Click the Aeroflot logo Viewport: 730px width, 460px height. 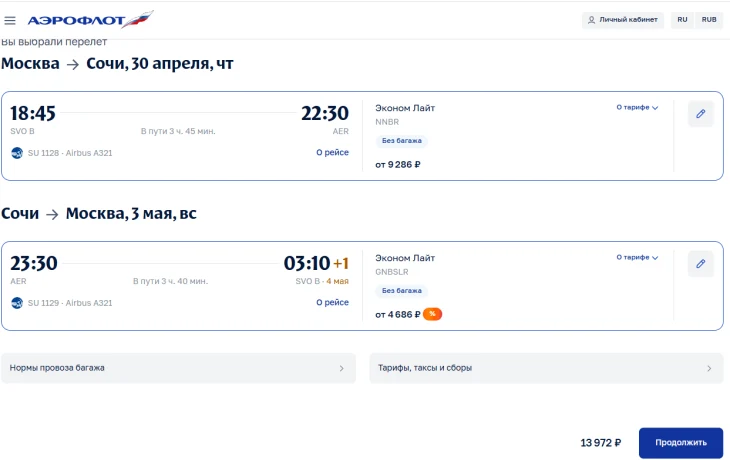[90, 19]
